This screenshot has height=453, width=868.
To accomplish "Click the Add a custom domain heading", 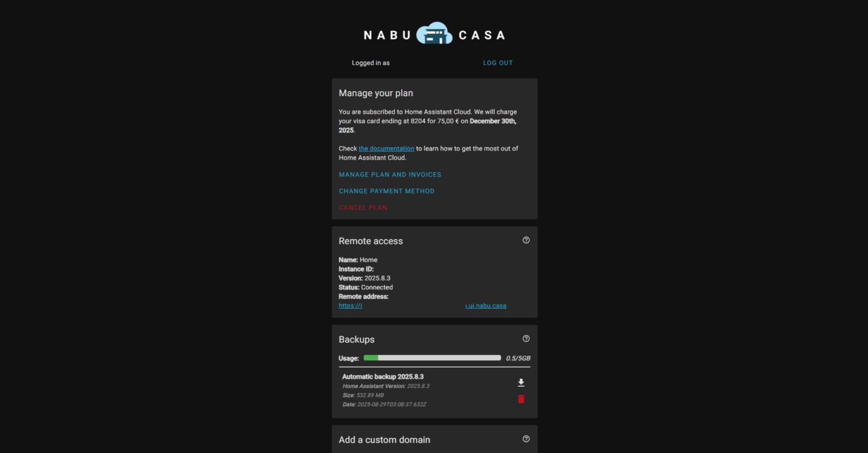I will [384, 440].
